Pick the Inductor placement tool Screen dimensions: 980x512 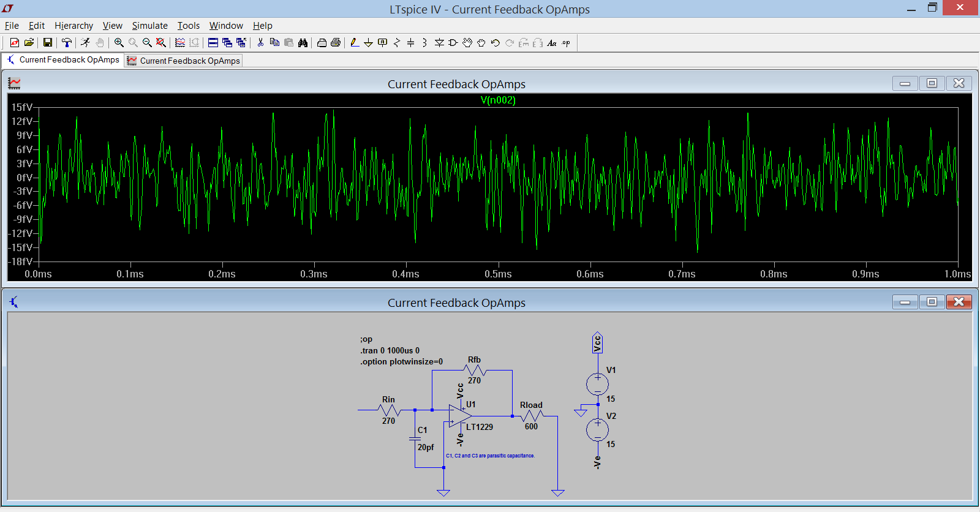(425, 43)
